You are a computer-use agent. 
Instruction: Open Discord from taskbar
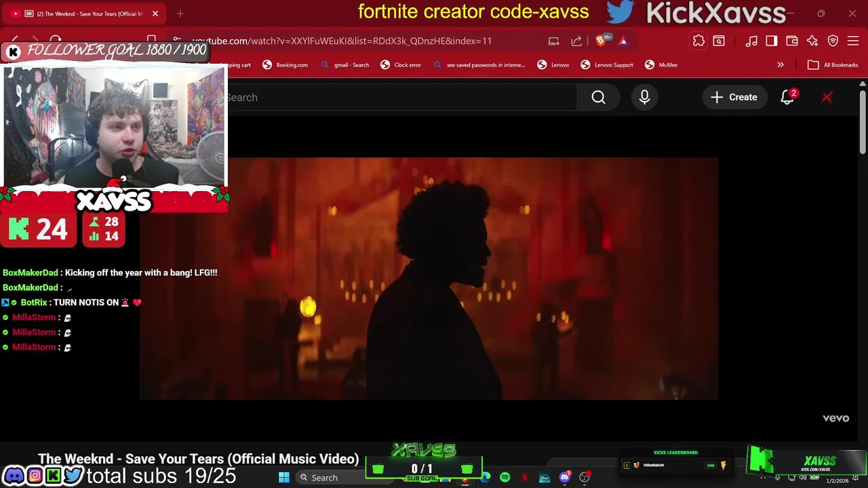click(564, 478)
